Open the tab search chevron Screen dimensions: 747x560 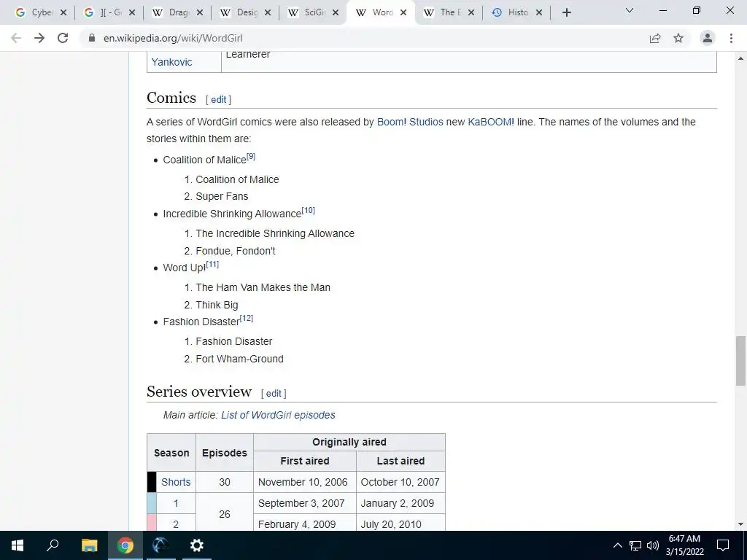630,10
